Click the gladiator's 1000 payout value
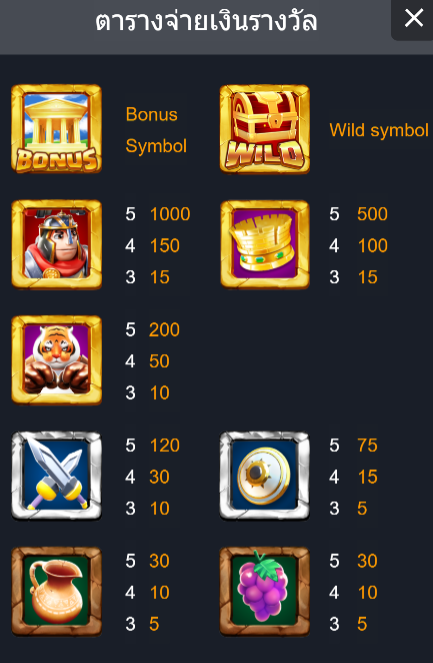 pyautogui.click(x=170, y=214)
